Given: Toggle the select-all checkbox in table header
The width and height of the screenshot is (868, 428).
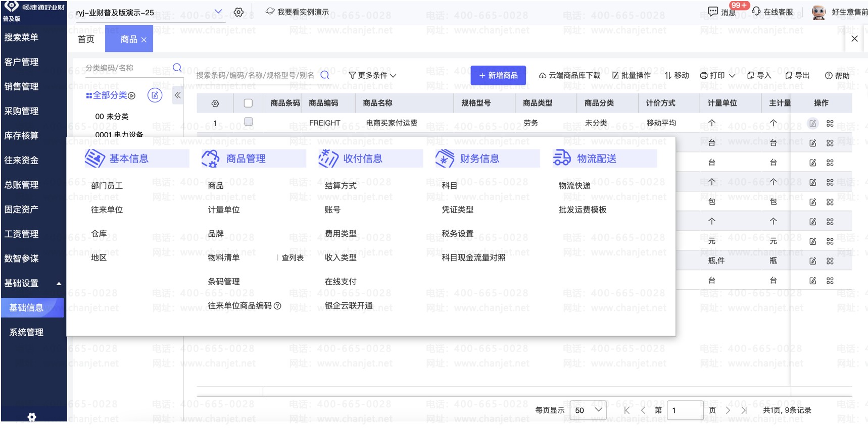Looking at the screenshot, I should point(248,103).
